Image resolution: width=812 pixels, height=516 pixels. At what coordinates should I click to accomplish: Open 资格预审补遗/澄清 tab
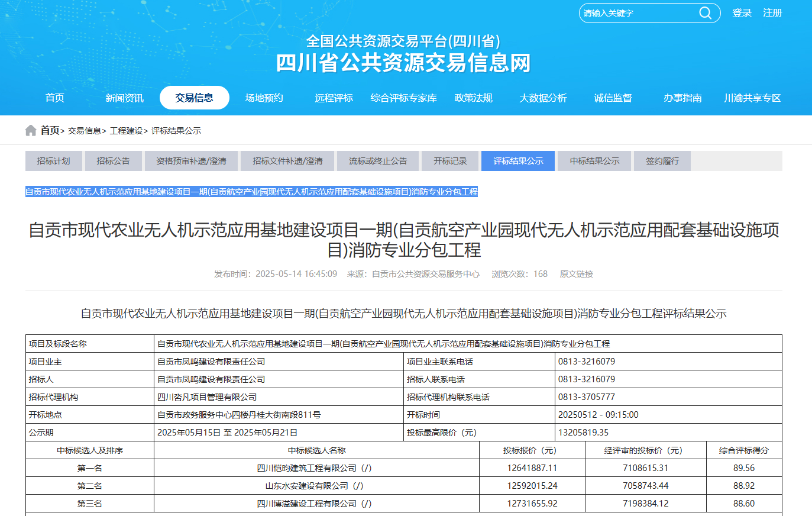191,161
